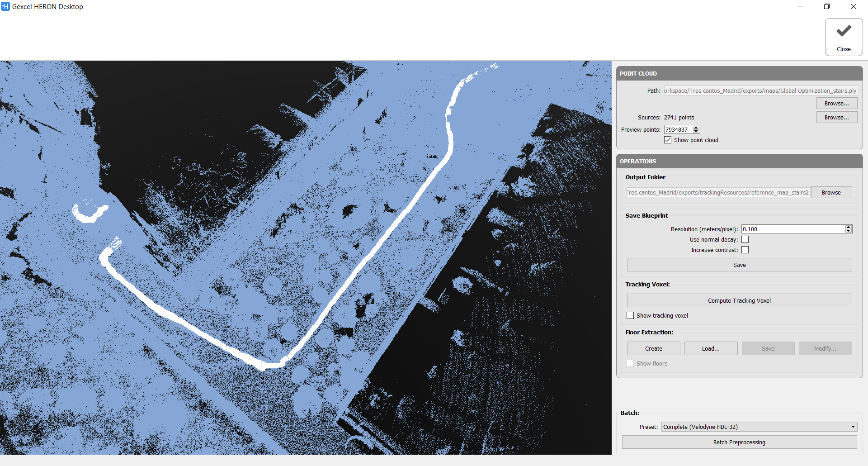The width and height of the screenshot is (868, 466).
Task: Decrease the Preview points value
Action: (x=696, y=132)
